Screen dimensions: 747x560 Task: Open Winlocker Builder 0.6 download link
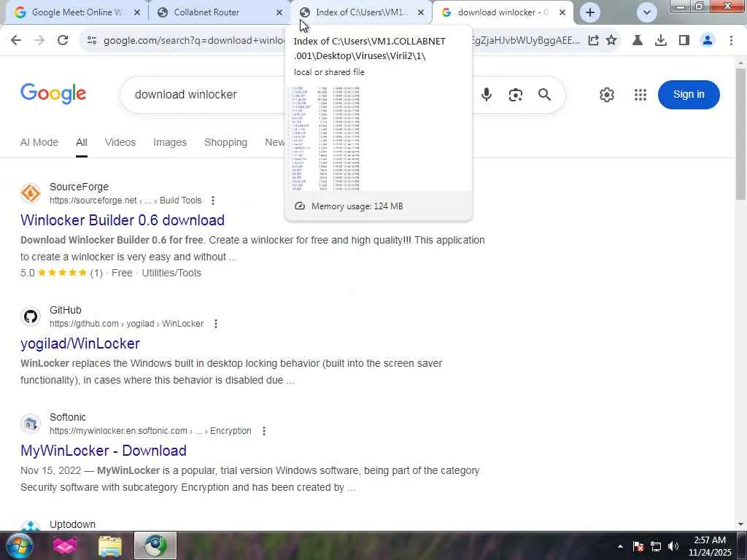[123, 220]
